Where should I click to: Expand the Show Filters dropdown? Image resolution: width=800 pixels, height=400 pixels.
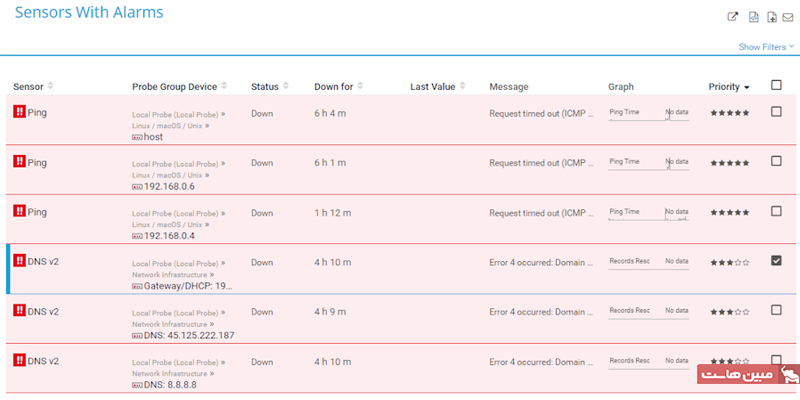click(x=766, y=47)
